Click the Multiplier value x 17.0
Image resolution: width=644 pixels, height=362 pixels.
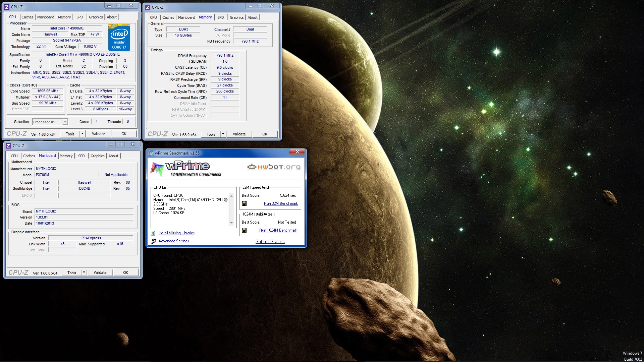coord(48,97)
